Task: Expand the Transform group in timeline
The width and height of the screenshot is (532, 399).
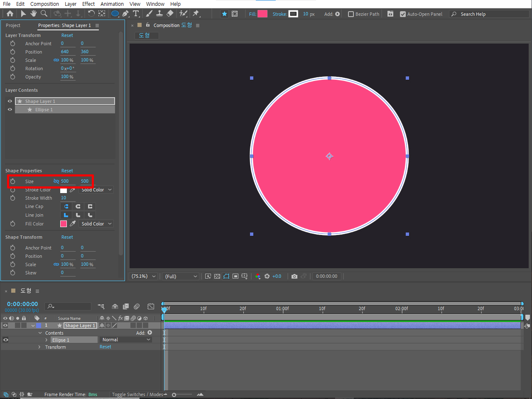Action: coord(39,347)
